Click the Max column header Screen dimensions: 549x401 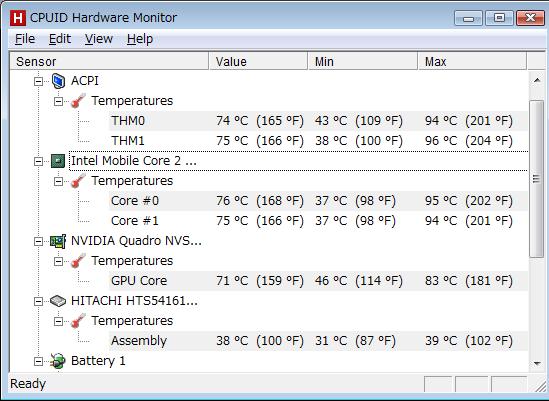click(472, 61)
